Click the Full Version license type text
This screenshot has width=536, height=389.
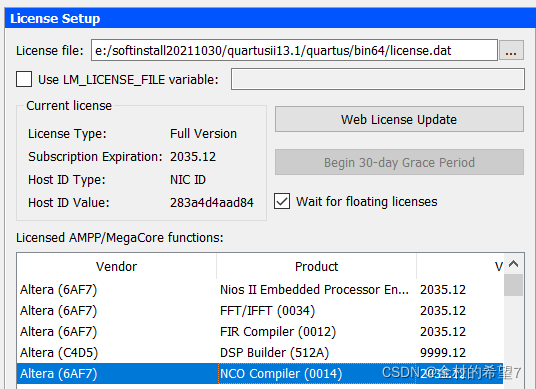tap(203, 133)
